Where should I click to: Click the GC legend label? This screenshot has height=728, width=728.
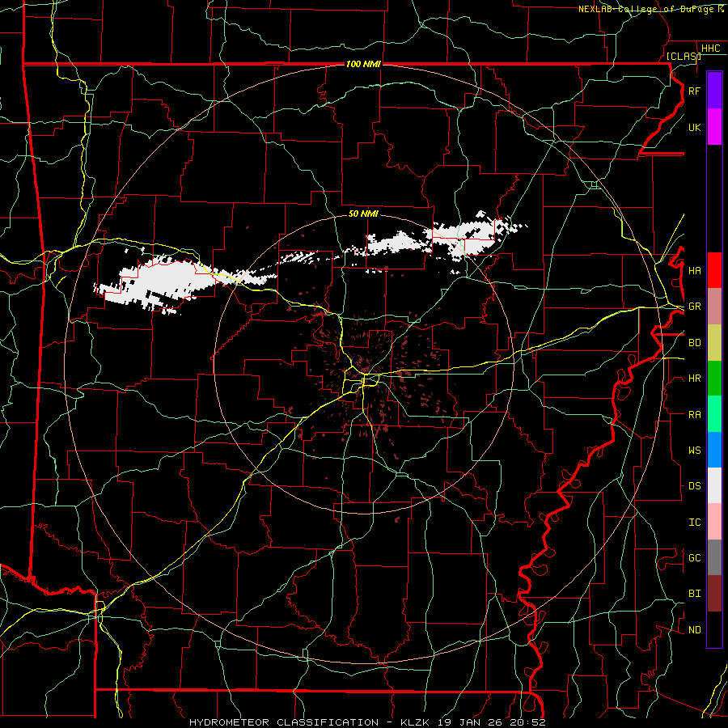694,558
